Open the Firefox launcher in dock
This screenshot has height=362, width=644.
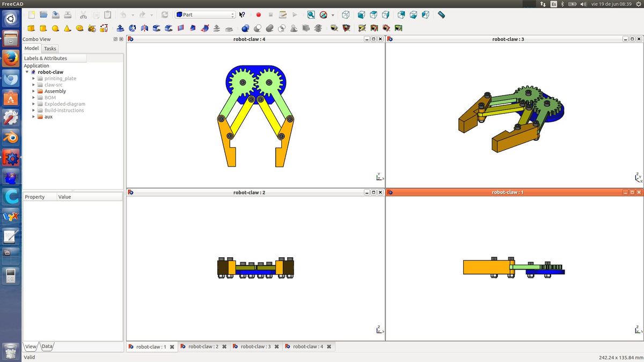[x=11, y=58]
